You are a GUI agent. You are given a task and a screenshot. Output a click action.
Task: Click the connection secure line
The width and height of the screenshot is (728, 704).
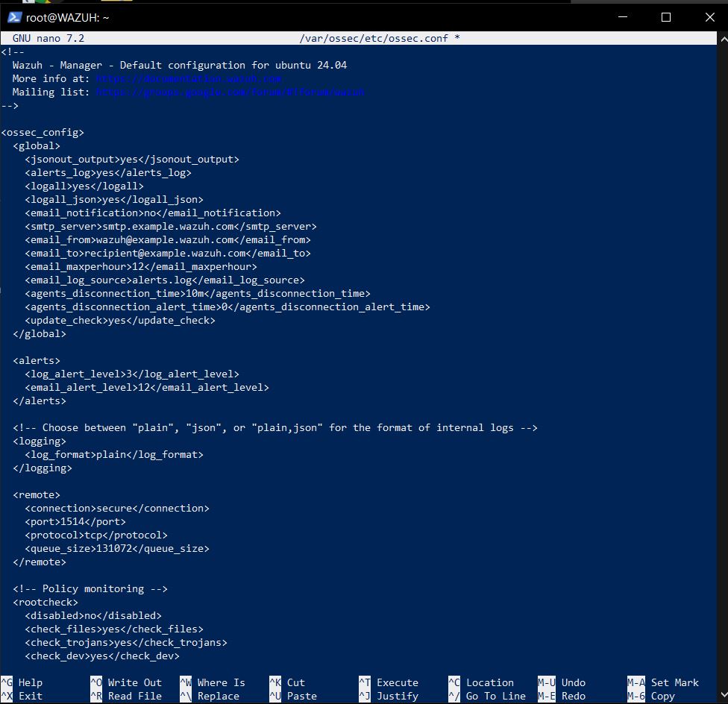[117, 509]
